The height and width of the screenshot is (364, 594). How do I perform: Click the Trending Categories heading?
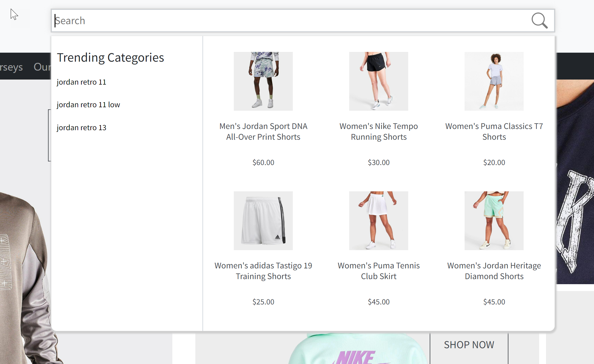(110, 57)
